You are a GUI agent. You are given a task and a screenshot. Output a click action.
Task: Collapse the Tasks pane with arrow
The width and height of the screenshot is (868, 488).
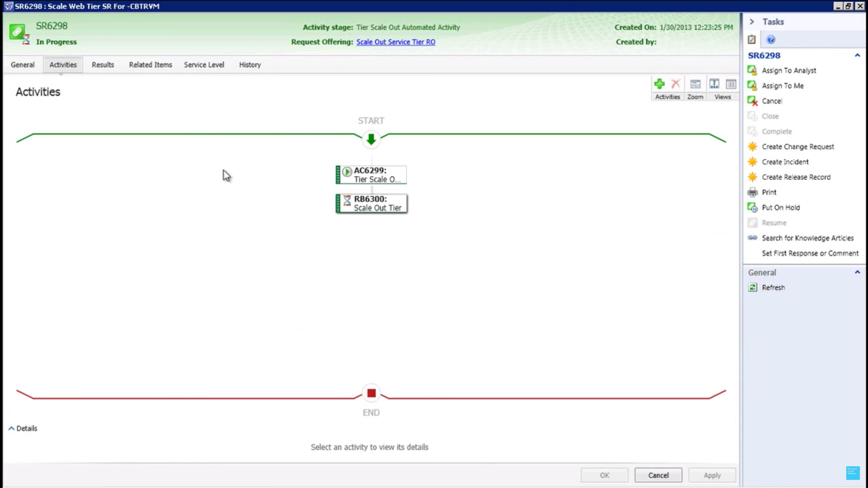[x=752, y=22]
